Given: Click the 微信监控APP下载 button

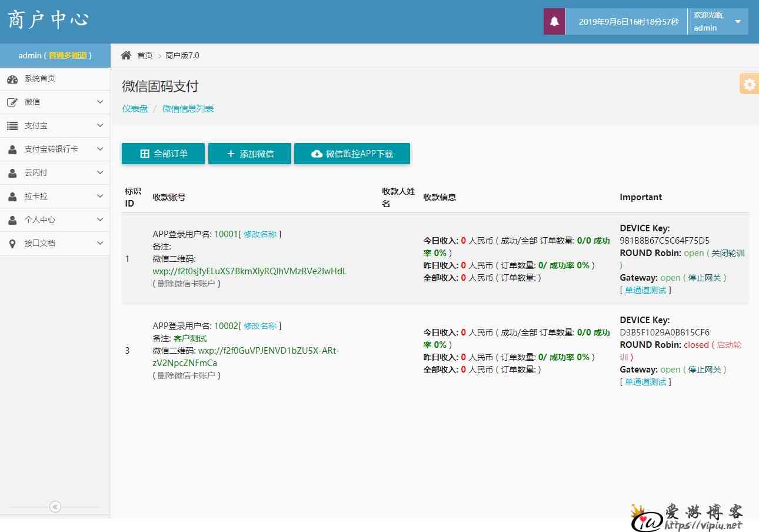Looking at the screenshot, I should tap(352, 154).
